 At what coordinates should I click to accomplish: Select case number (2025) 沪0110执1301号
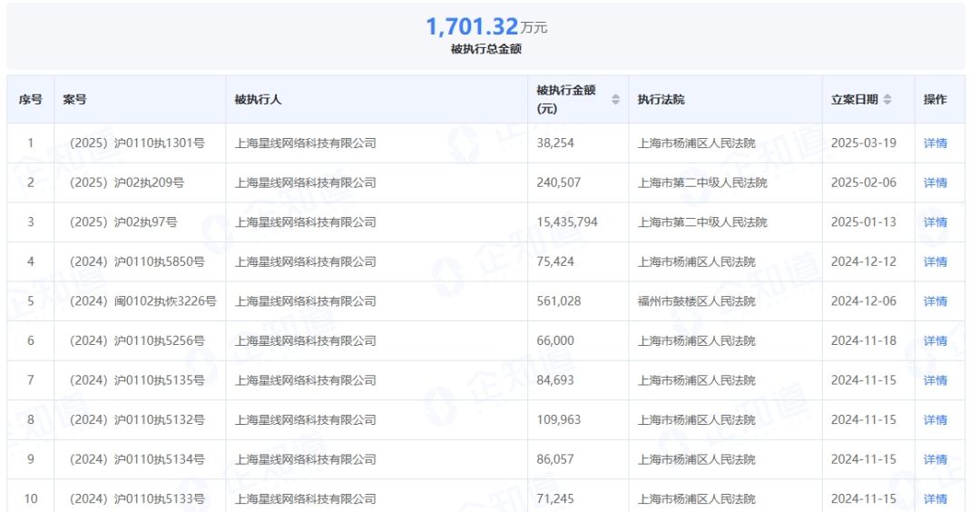[135, 143]
